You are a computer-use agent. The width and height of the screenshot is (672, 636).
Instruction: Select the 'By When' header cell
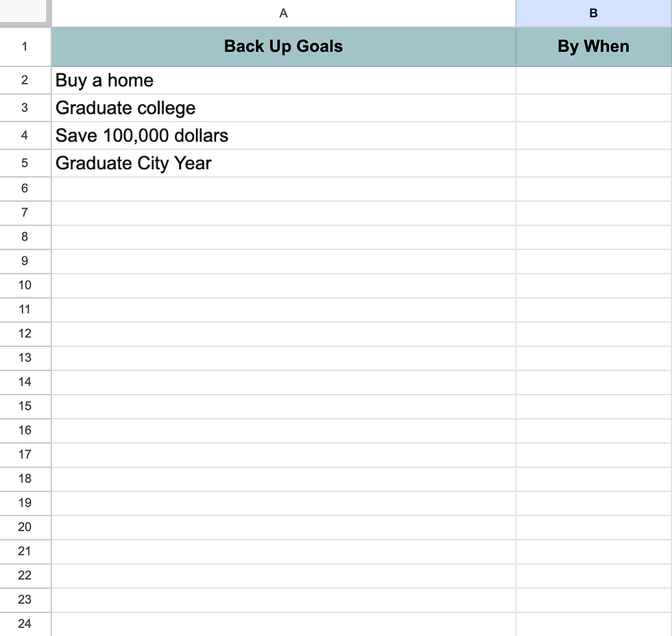(594, 46)
